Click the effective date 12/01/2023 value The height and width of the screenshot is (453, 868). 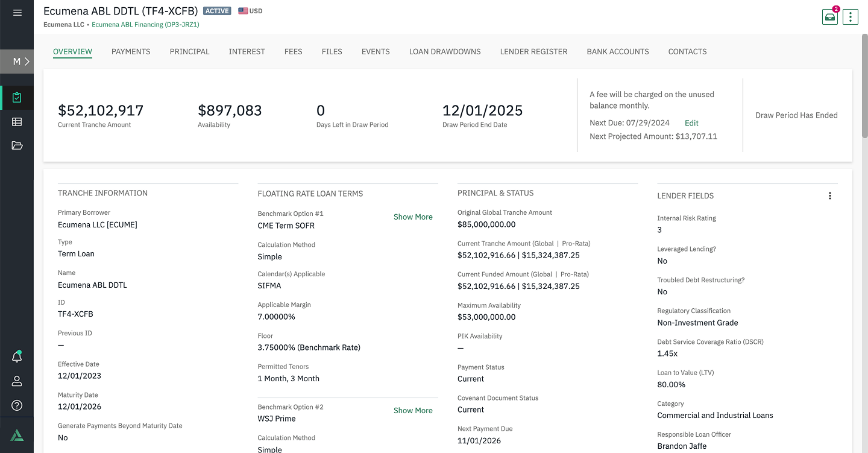point(80,376)
